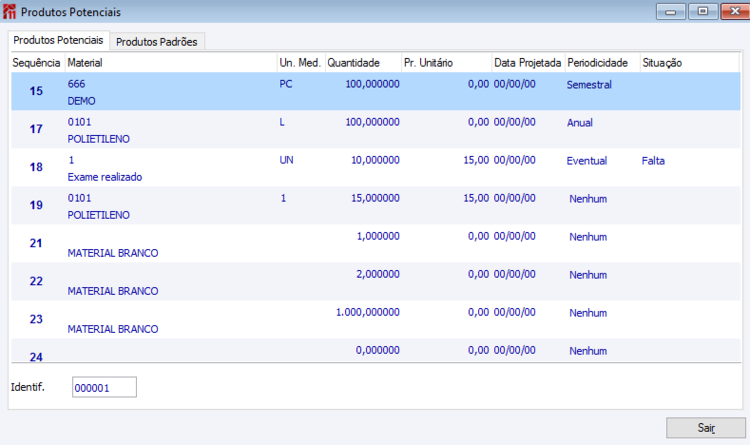The height and width of the screenshot is (445, 750).
Task: Click the Pr. Unitário column header
Action: click(x=446, y=63)
